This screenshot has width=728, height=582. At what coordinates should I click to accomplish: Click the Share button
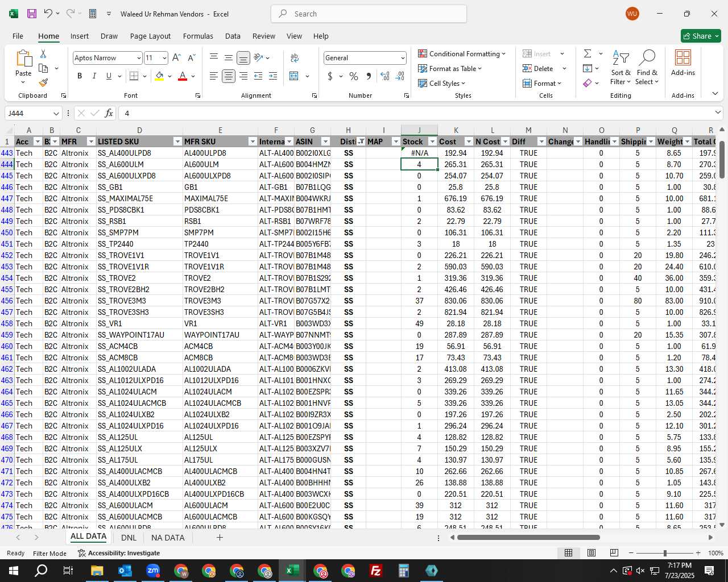click(x=701, y=36)
